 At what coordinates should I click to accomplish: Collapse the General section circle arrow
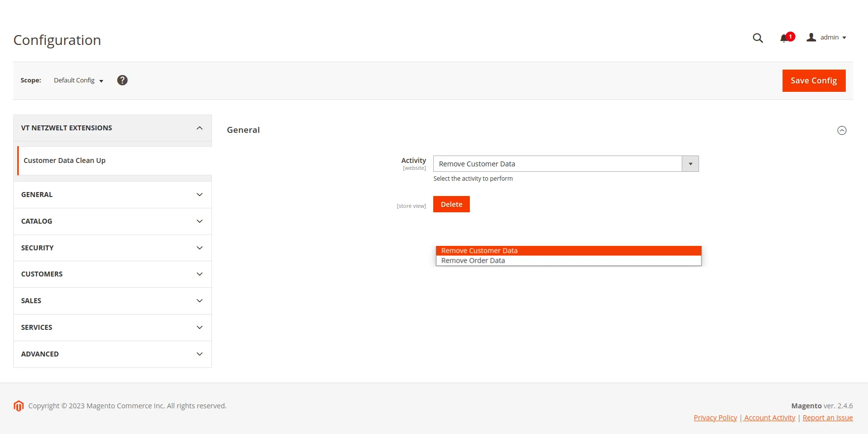point(842,130)
